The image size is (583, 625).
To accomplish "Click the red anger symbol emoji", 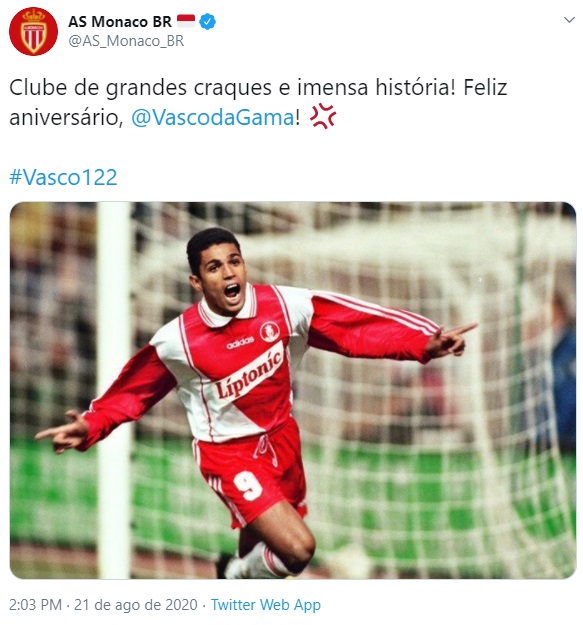I will 323,117.
